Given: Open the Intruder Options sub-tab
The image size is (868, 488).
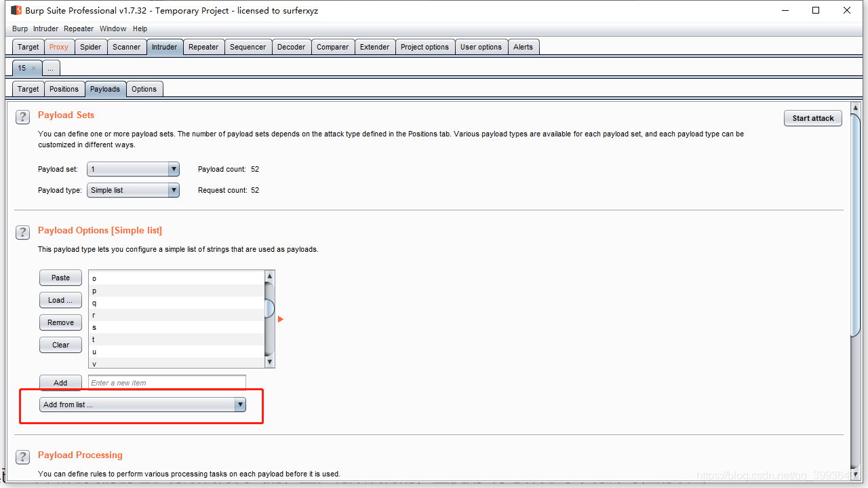Looking at the screenshot, I should click(144, 89).
